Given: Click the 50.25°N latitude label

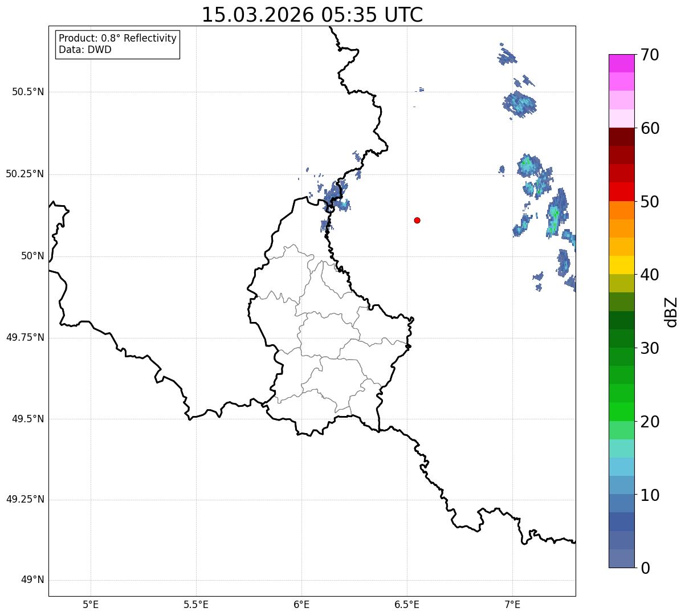Looking at the screenshot, I should click(25, 174).
